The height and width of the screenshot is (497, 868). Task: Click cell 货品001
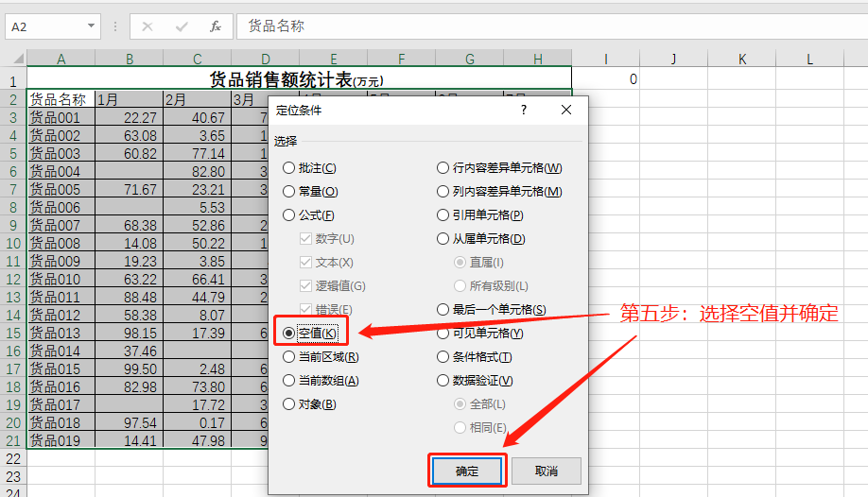pos(61,117)
